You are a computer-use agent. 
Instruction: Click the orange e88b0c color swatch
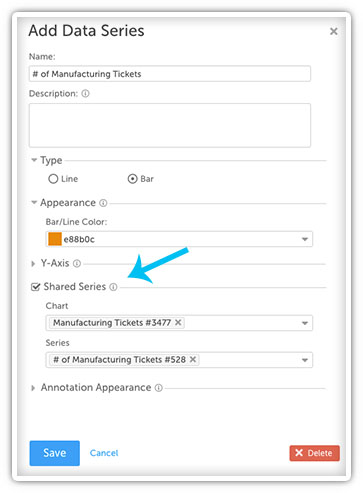pos(55,239)
